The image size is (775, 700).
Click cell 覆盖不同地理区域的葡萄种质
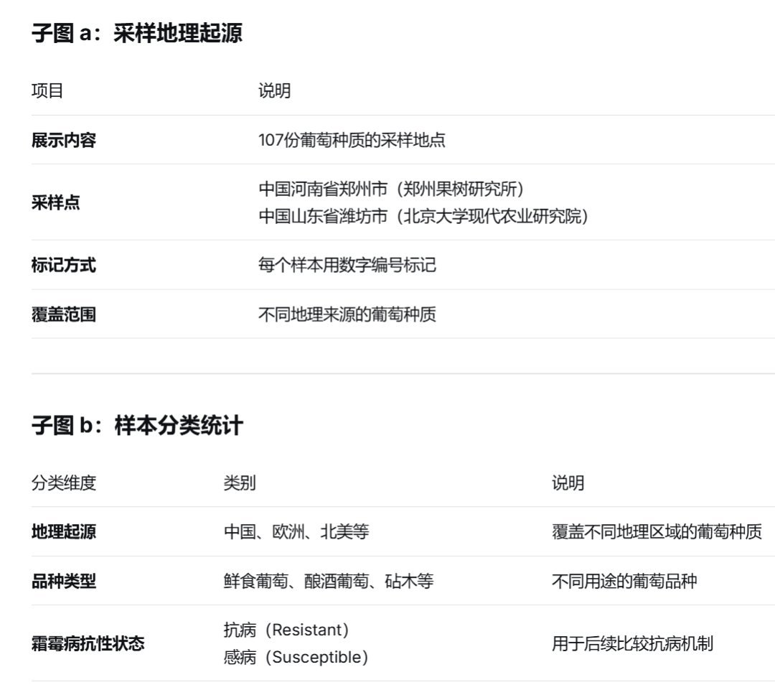click(657, 532)
